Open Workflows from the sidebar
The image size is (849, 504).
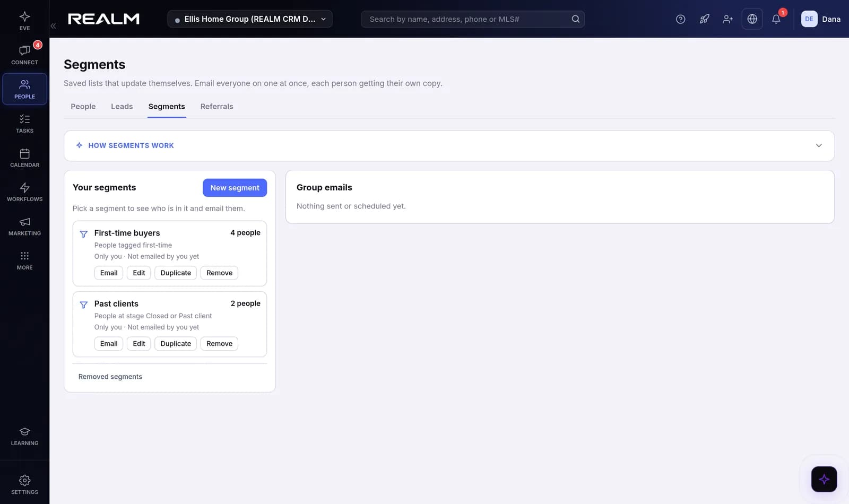pyautogui.click(x=24, y=192)
